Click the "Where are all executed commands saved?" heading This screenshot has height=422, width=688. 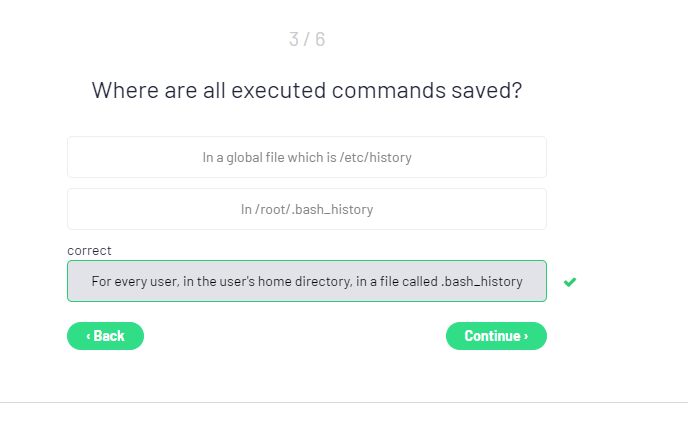pyautogui.click(x=307, y=90)
